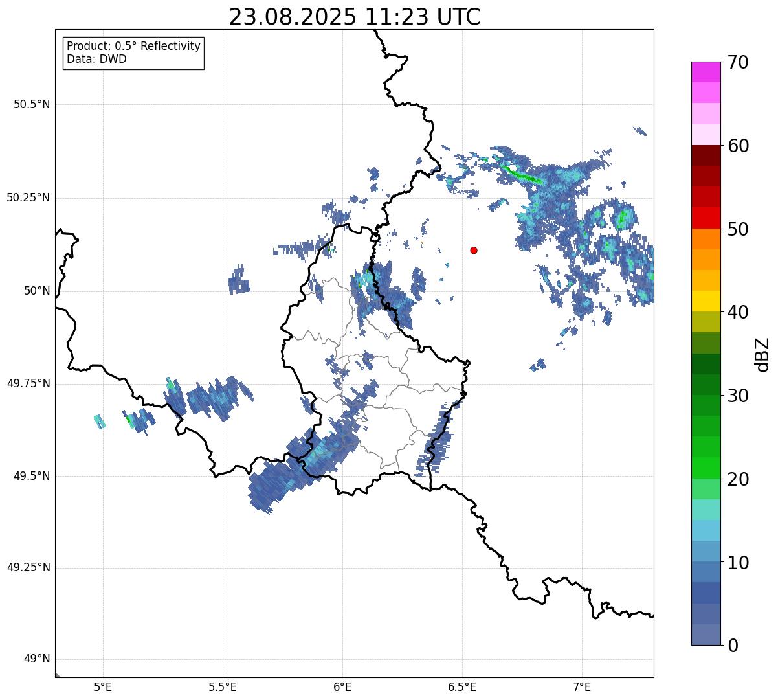Viewport: 778px width, 700px height.
Task: Click the '5°E' longitude label
Action: point(103,686)
